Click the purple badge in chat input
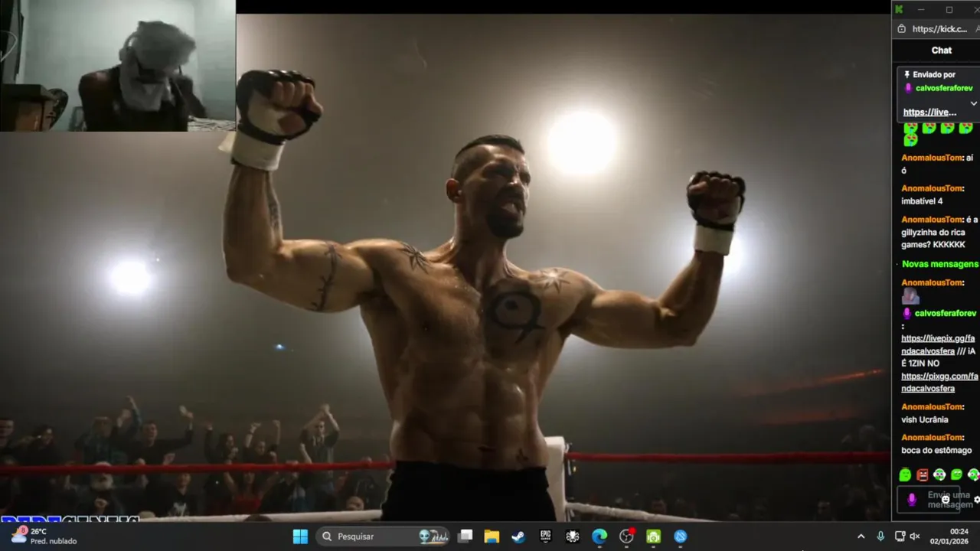 pyautogui.click(x=911, y=500)
